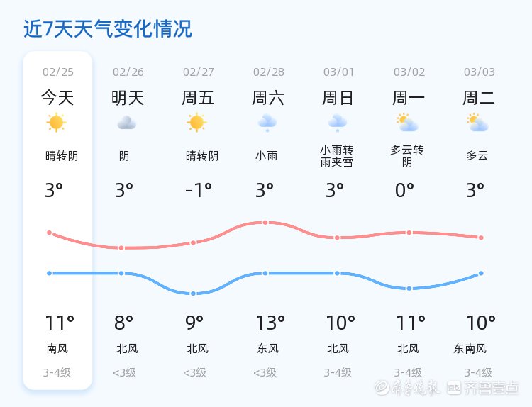Click the 近7天天气变化情况 heading
The image size is (532, 407).
pos(107,29)
